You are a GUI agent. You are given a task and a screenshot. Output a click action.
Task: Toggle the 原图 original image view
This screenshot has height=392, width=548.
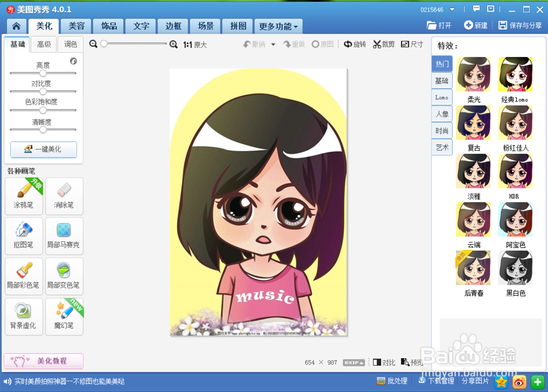(323, 44)
